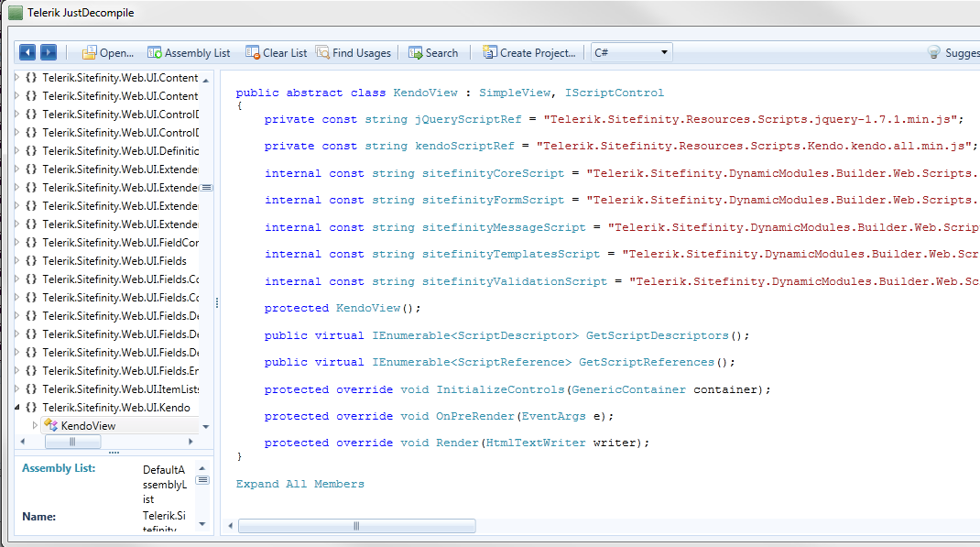980x547 pixels.
Task: Click the tree scrollbar right arrow
Action: (x=191, y=442)
